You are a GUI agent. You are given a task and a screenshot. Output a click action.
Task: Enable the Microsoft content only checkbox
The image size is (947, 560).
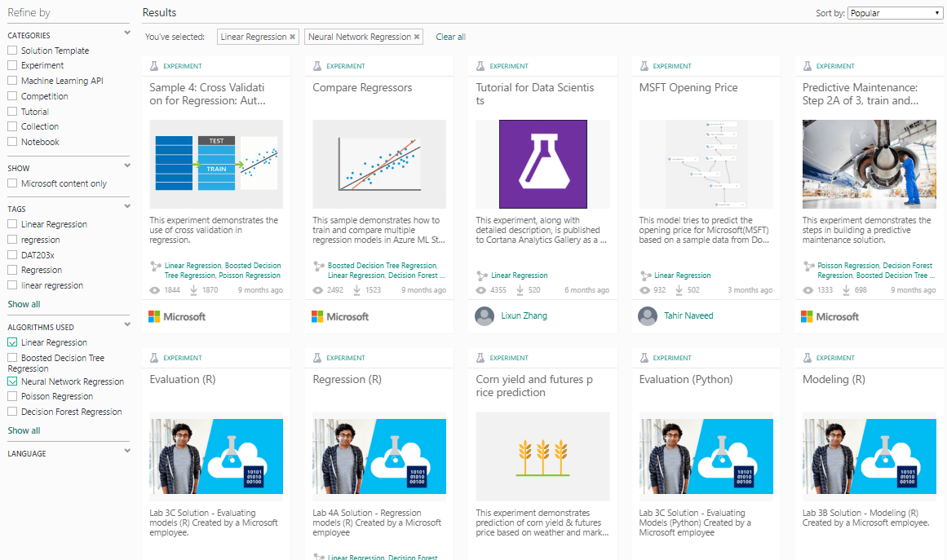tap(13, 184)
